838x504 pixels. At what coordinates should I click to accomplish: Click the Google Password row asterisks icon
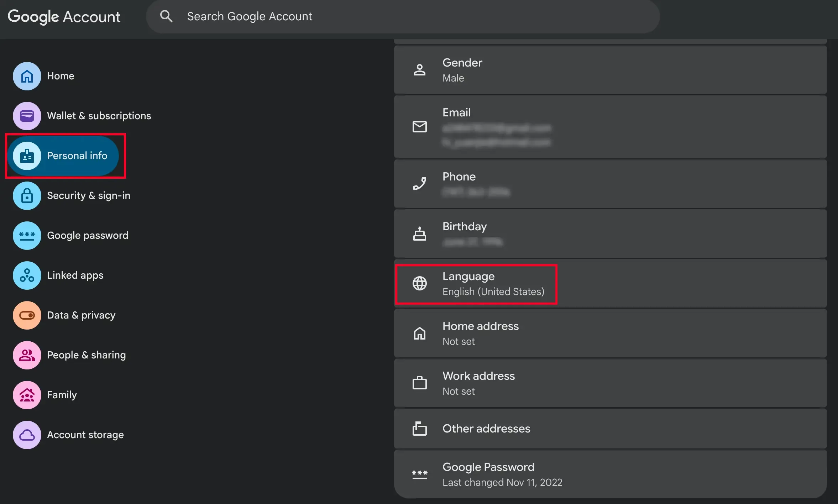tap(420, 474)
